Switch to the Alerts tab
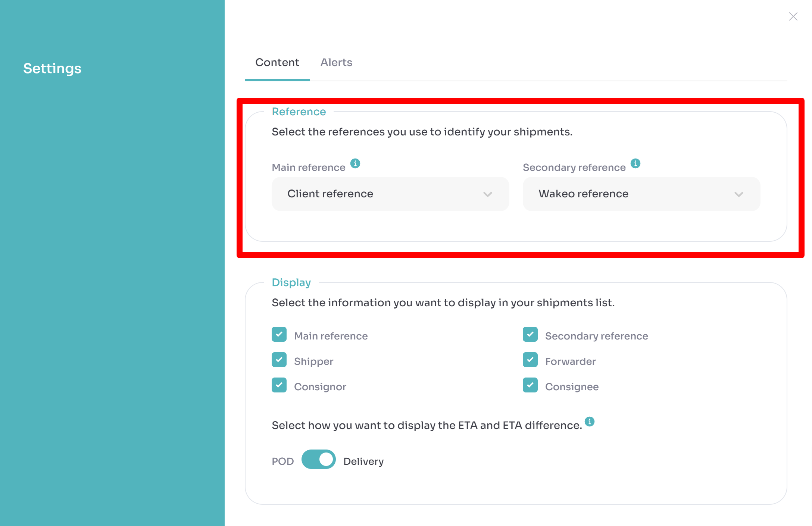 coord(336,62)
